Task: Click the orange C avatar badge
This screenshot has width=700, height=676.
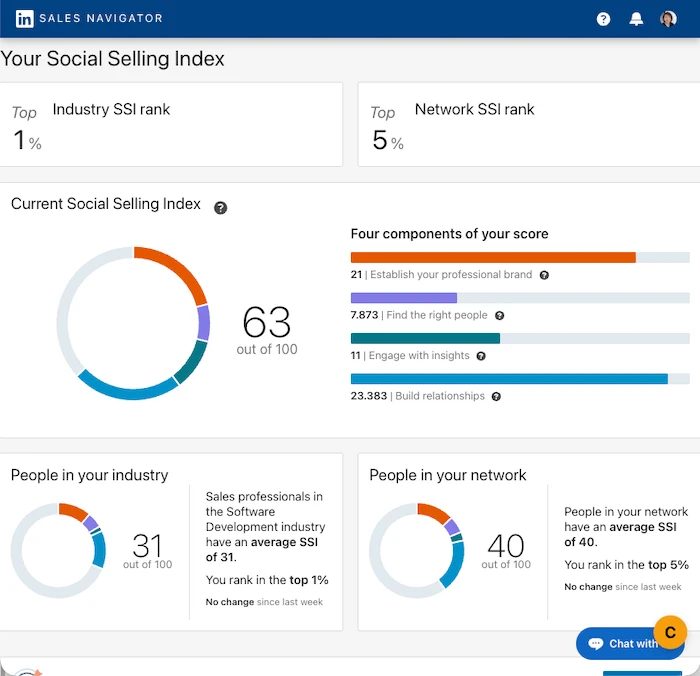Action: [670, 632]
